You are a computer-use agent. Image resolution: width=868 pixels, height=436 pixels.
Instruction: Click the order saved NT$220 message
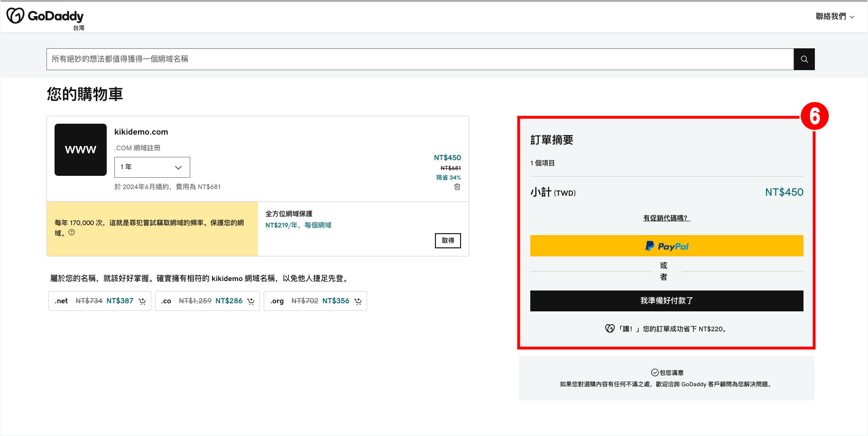pos(666,329)
